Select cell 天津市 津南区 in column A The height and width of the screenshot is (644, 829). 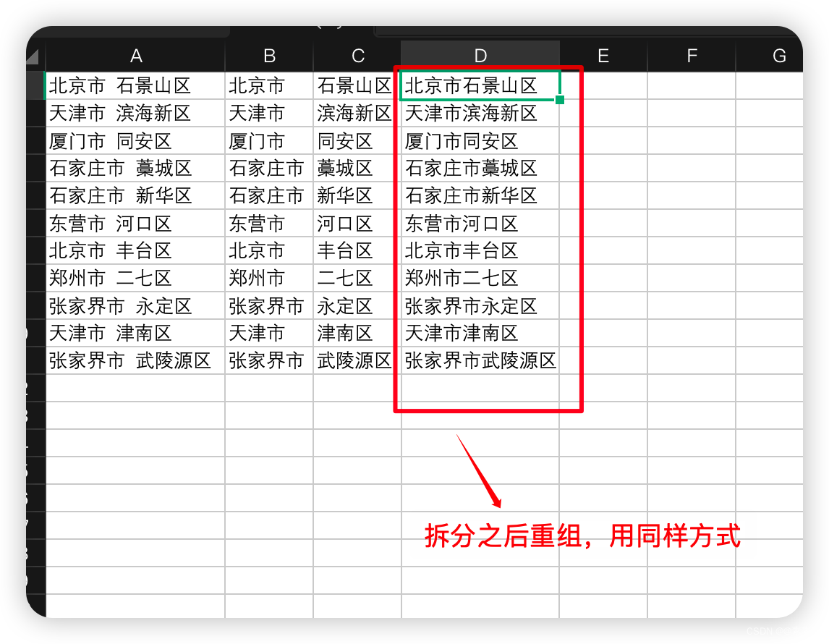135,333
